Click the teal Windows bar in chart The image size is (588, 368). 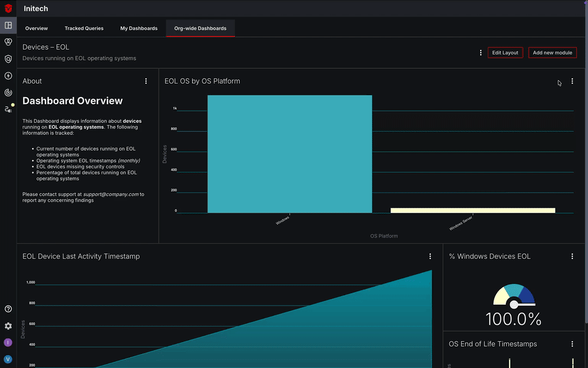(290, 154)
